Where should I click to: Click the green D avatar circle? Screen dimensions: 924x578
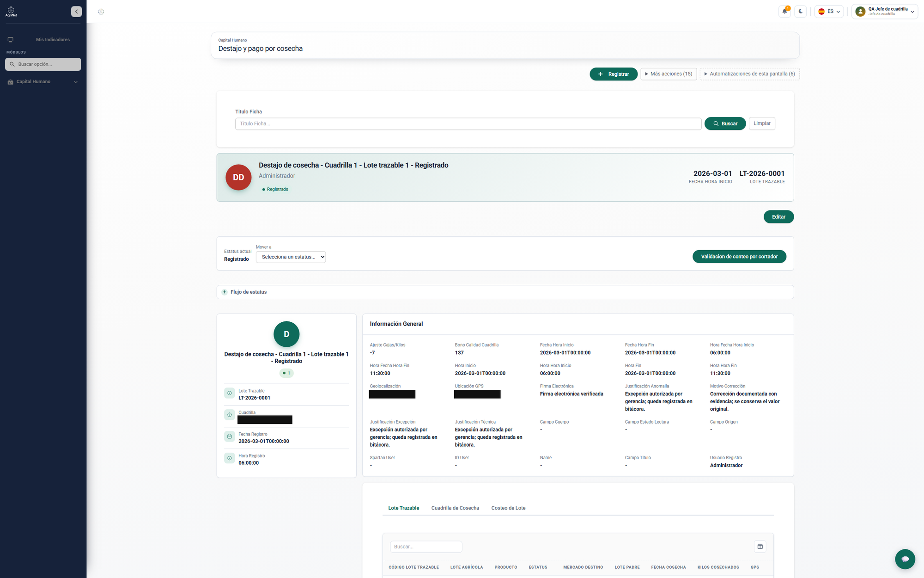(x=286, y=334)
